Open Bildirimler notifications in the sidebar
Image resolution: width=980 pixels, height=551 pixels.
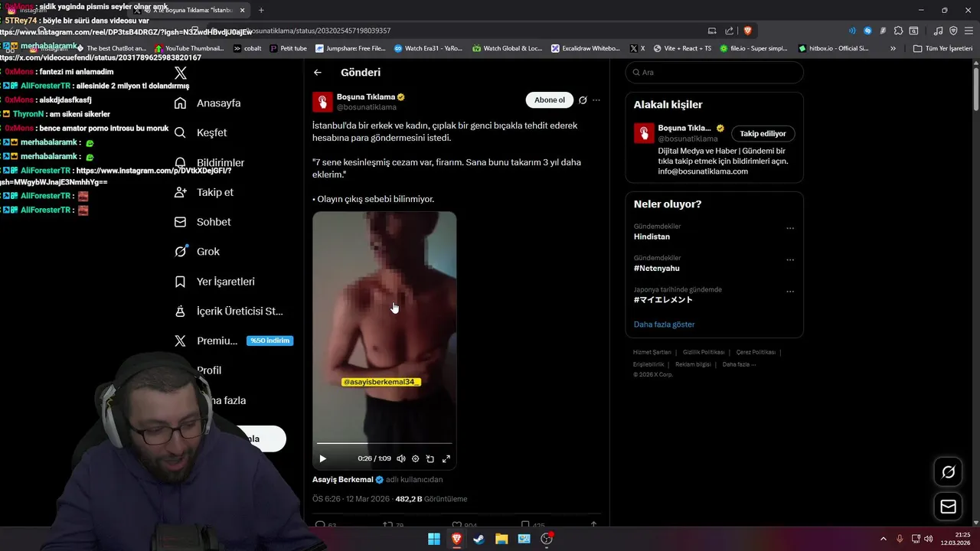tap(209, 162)
